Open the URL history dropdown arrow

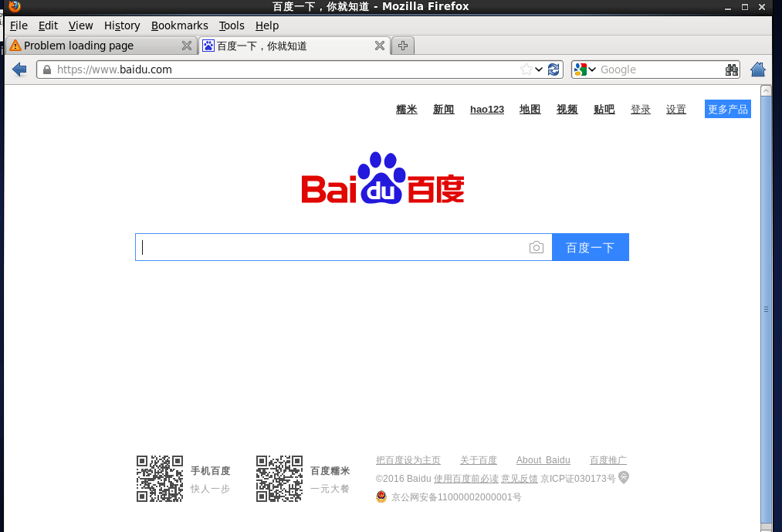[x=539, y=69]
